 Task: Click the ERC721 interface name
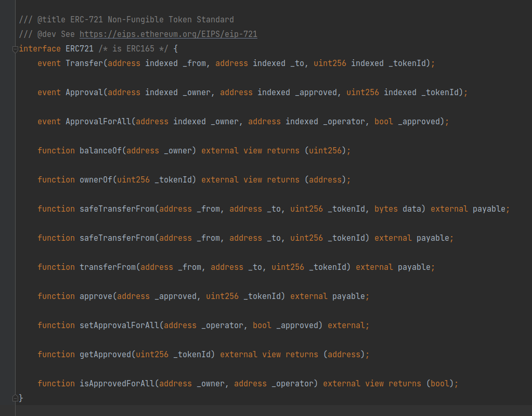click(x=80, y=49)
